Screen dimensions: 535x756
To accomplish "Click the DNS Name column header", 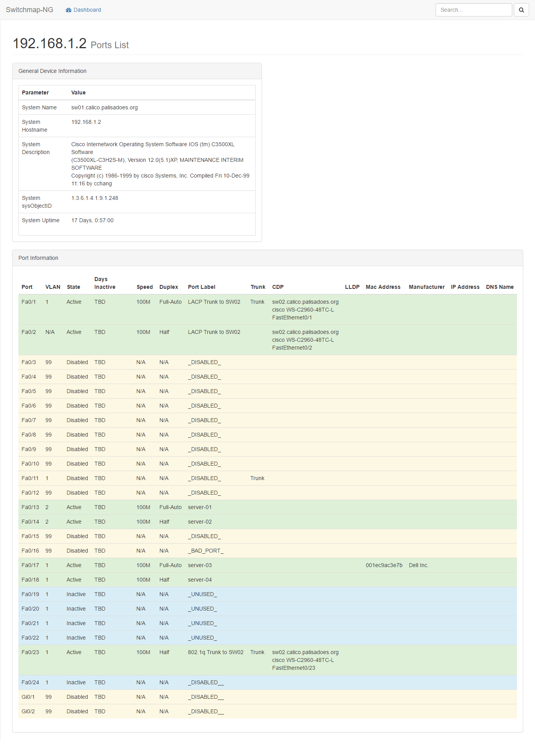I will click(x=500, y=287).
